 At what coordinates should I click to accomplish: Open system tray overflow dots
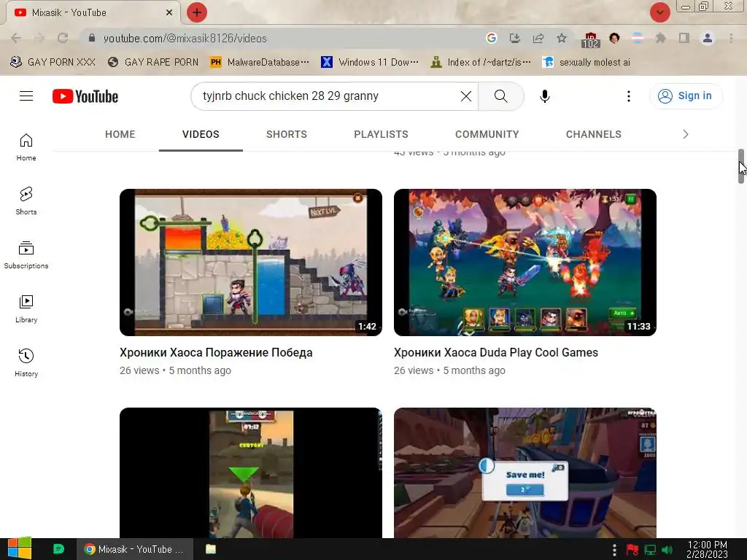tap(614, 550)
